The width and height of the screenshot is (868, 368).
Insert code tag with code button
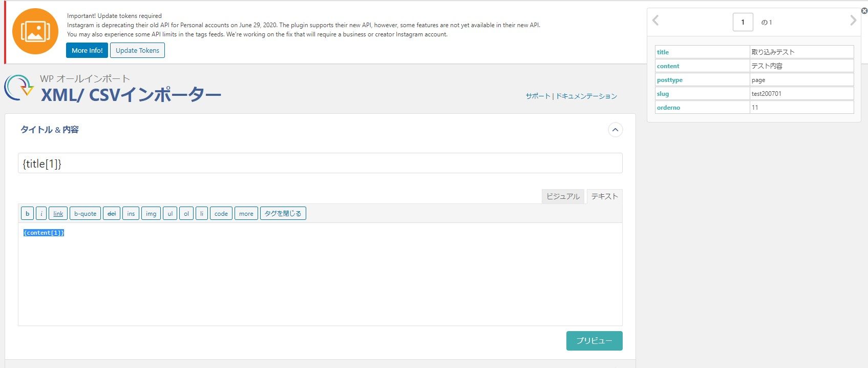coord(221,213)
